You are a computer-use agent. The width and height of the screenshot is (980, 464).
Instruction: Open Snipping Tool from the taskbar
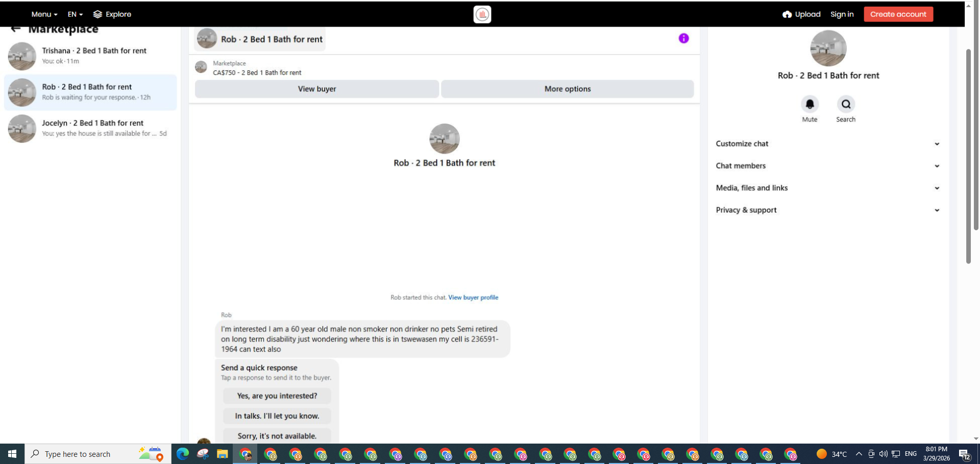coord(203,454)
